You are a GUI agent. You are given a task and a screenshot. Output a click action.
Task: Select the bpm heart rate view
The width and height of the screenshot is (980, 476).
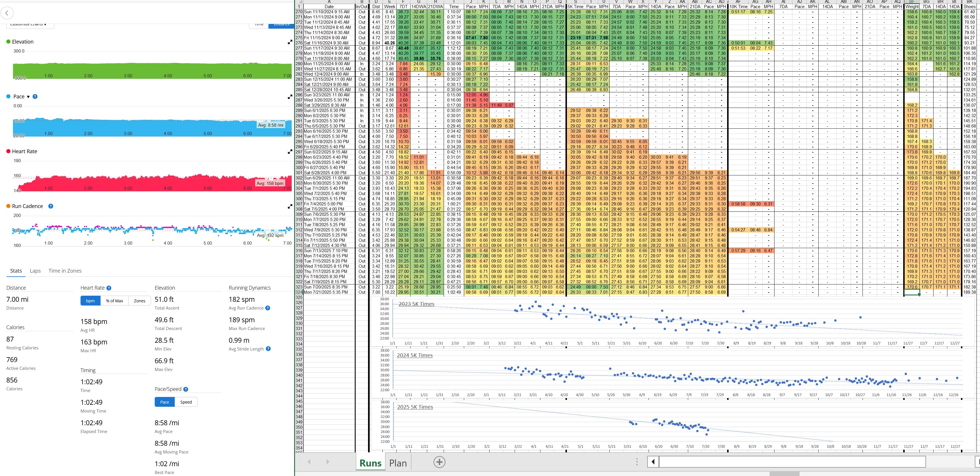point(91,301)
